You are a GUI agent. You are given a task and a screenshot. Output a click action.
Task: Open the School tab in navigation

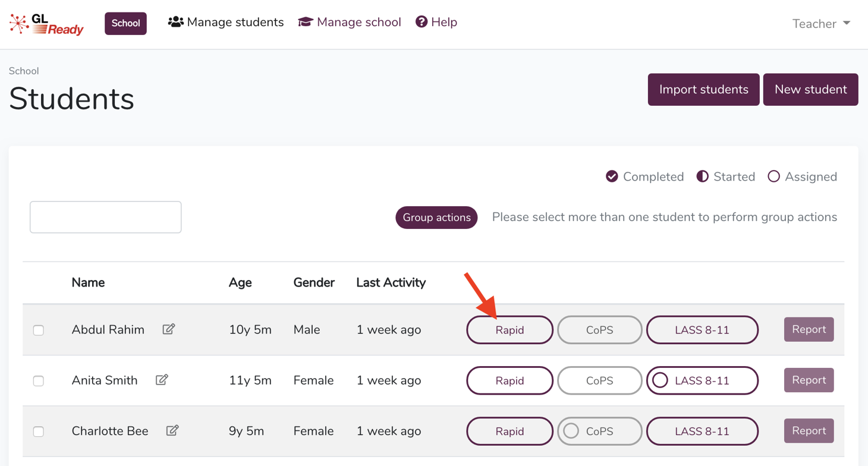point(125,24)
